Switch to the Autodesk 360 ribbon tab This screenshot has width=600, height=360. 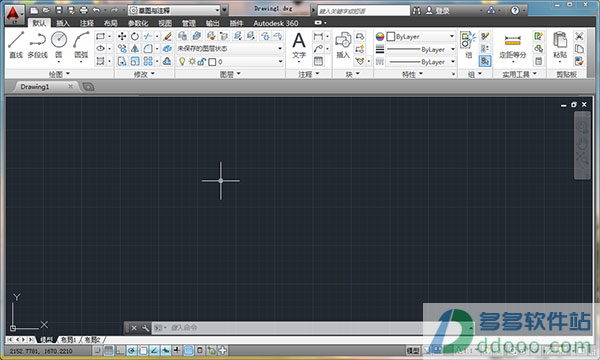coord(276,23)
